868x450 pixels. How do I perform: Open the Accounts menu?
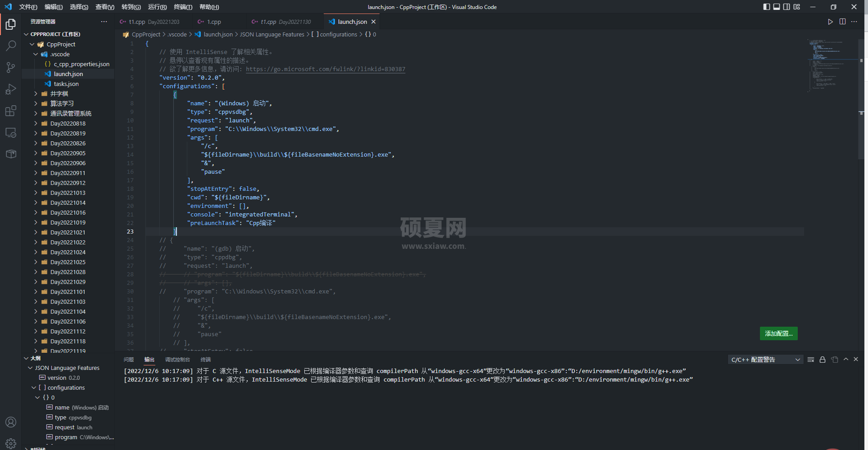click(11, 422)
